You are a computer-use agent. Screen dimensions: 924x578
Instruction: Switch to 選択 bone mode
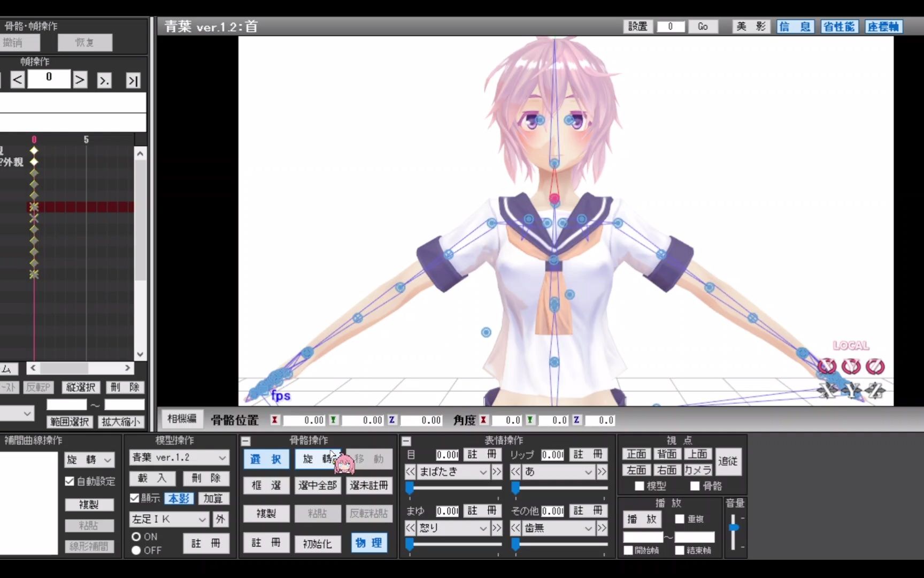266,459
